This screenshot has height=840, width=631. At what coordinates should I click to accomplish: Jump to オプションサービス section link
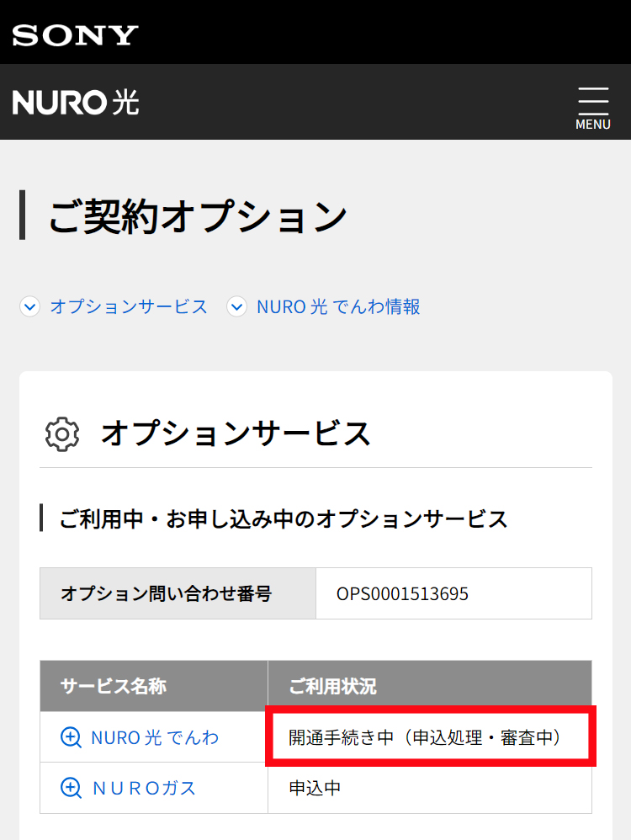point(129,307)
